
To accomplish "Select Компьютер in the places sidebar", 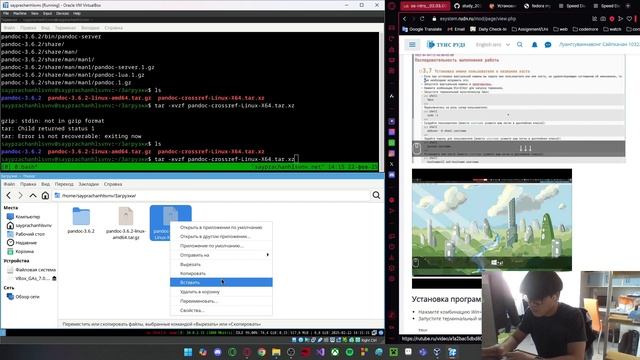I will coord(23,217).
